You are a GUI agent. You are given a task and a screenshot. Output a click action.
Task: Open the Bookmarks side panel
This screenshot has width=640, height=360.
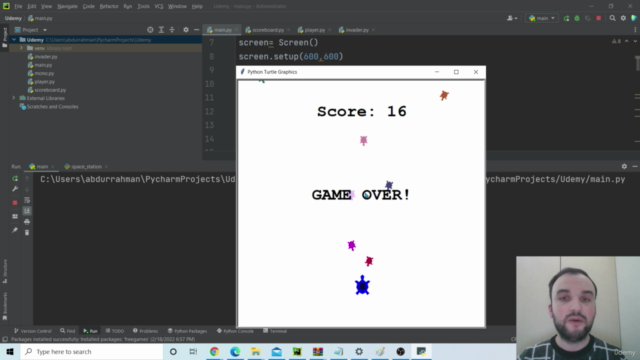click(5, 306)
